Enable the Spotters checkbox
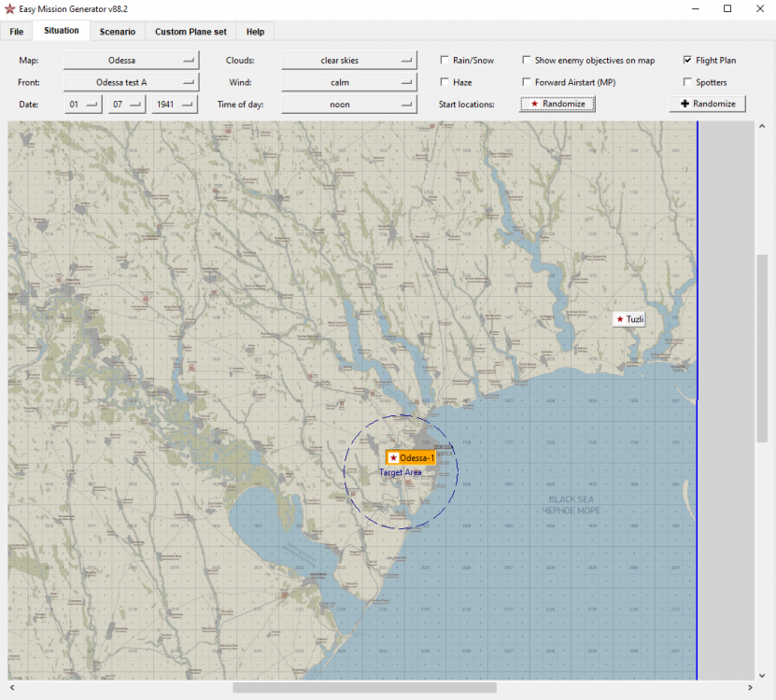 (688, 83)
